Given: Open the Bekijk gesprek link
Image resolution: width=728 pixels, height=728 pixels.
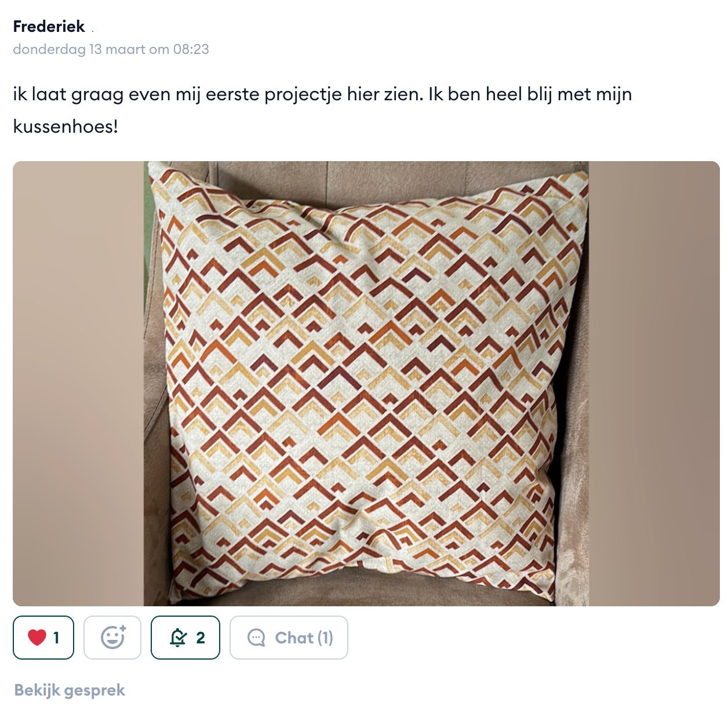Looking at the screenshot, I should tap(70, 690).
